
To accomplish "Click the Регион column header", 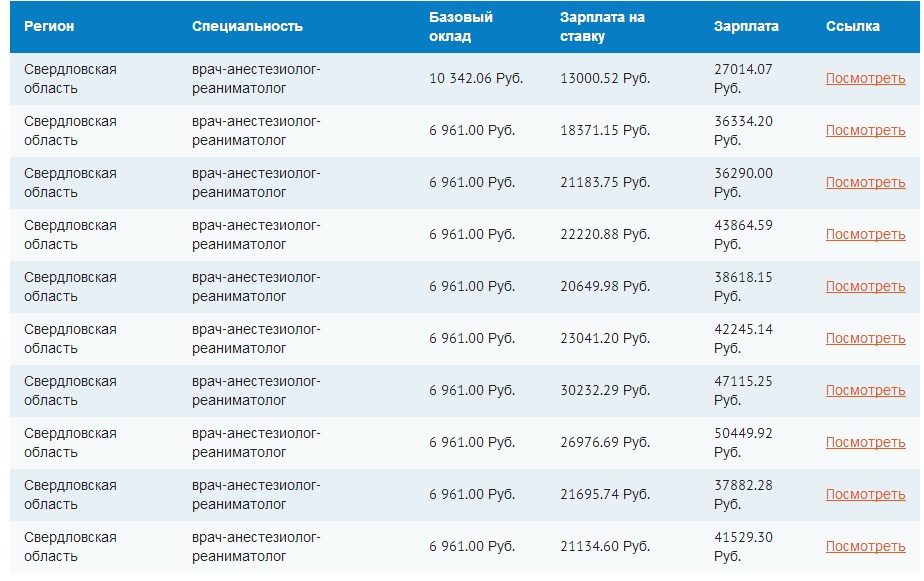I will (x=49, y=27).
